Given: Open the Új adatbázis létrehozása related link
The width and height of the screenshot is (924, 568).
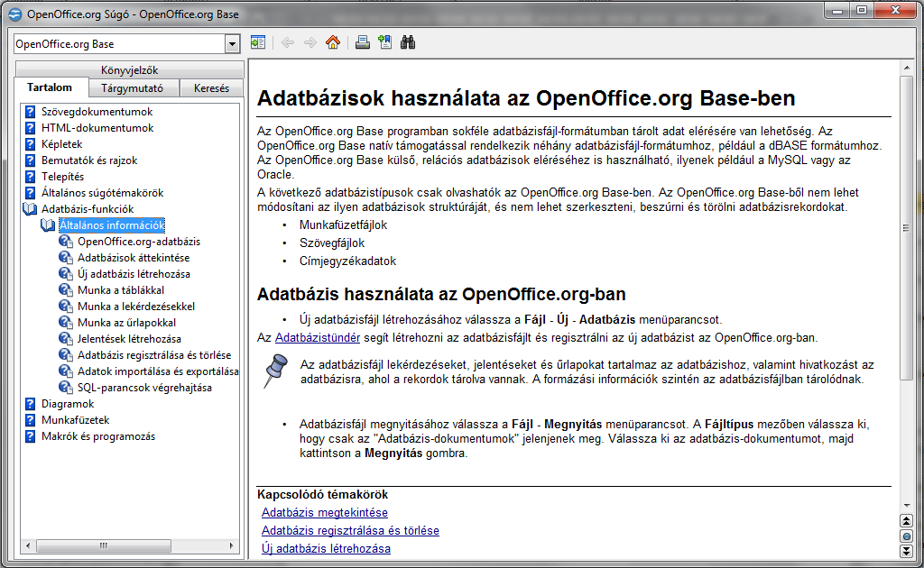Looking at the screenshot, I should (326, 548).
